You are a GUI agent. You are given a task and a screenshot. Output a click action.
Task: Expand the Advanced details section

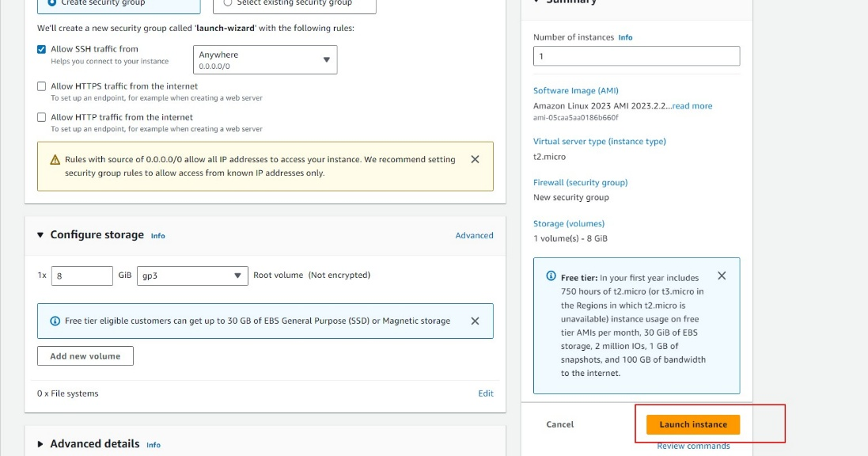point(41,444)
